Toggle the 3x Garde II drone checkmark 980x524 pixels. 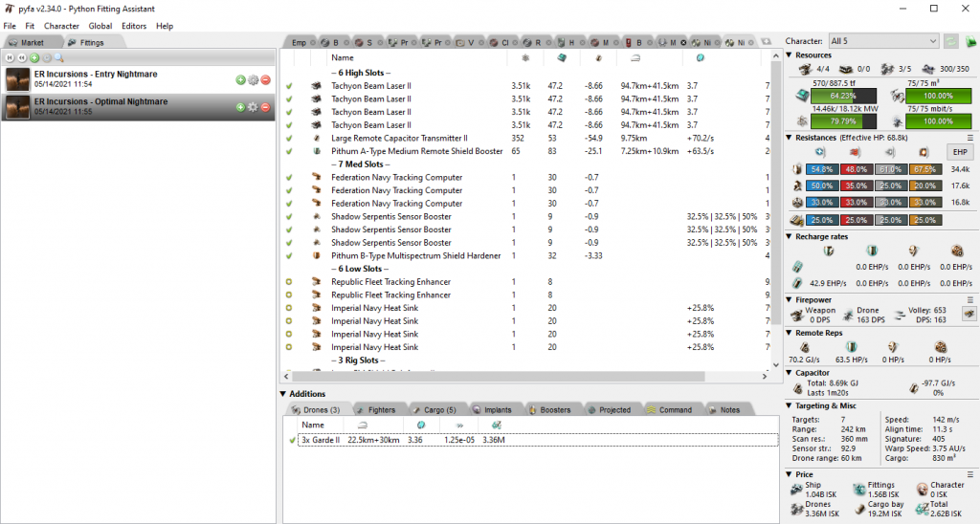click(x=292, y=440)
